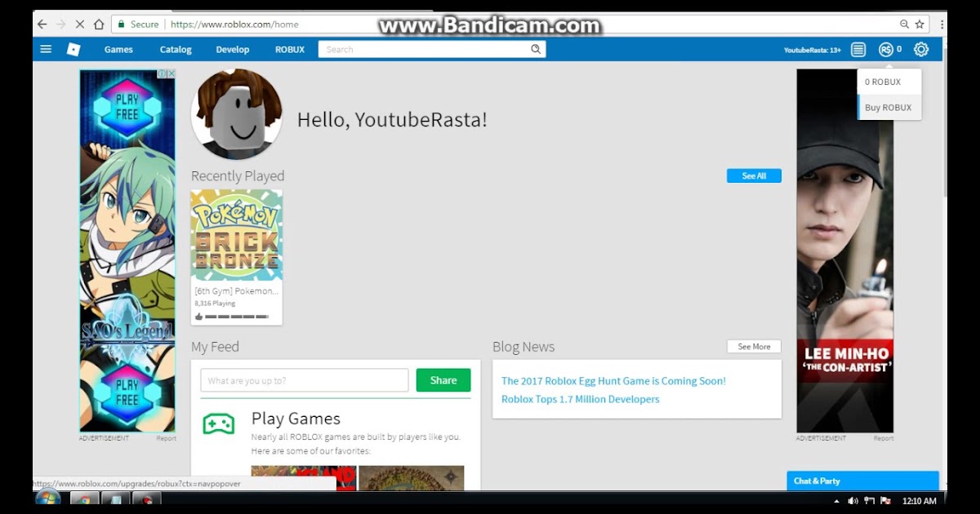Open the hamburger navigation menu
Screen dimensions: 980x514
click(46, 50)
